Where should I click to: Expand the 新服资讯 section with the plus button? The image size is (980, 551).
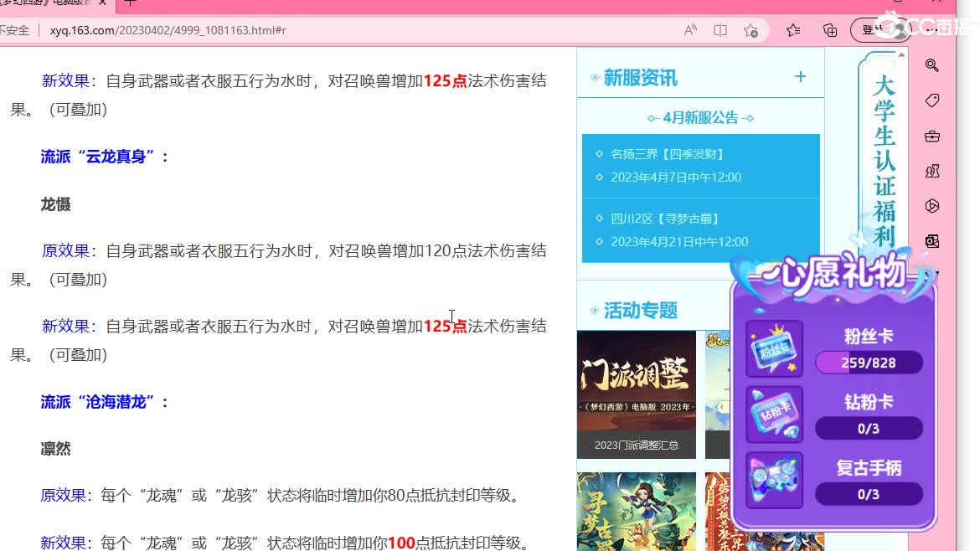(x=800, y=76)
